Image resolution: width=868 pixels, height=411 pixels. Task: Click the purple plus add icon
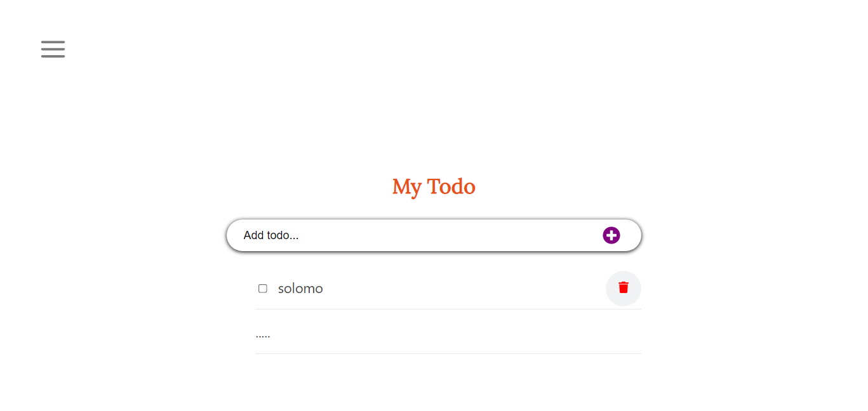pyautogui.click(x=611, y=235)
